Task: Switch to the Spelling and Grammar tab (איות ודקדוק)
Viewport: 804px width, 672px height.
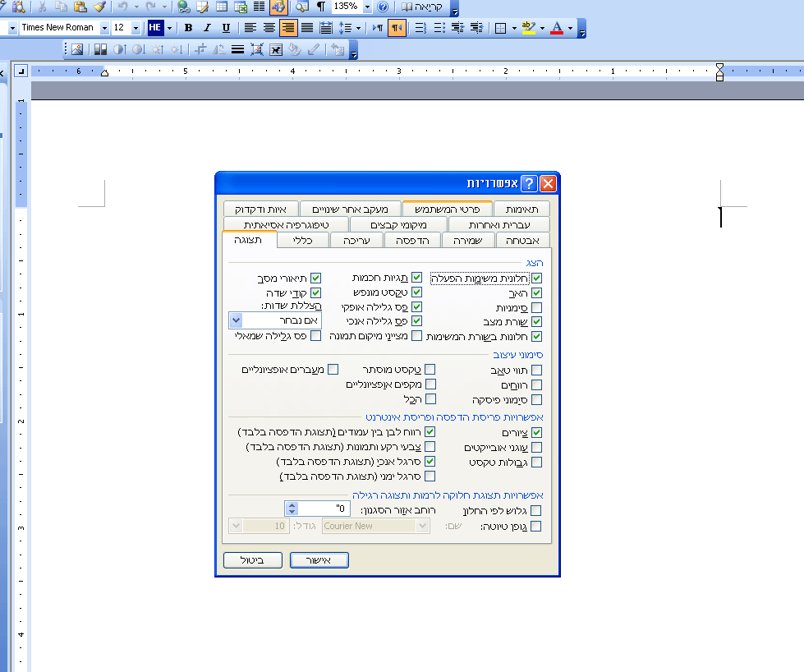Action: click(260, 209)
